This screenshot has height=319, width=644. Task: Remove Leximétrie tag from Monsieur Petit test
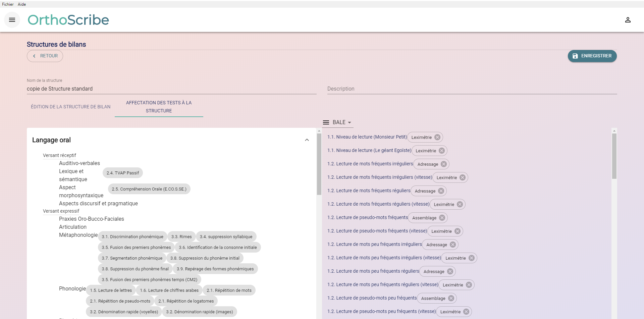[x=437, y=137]
